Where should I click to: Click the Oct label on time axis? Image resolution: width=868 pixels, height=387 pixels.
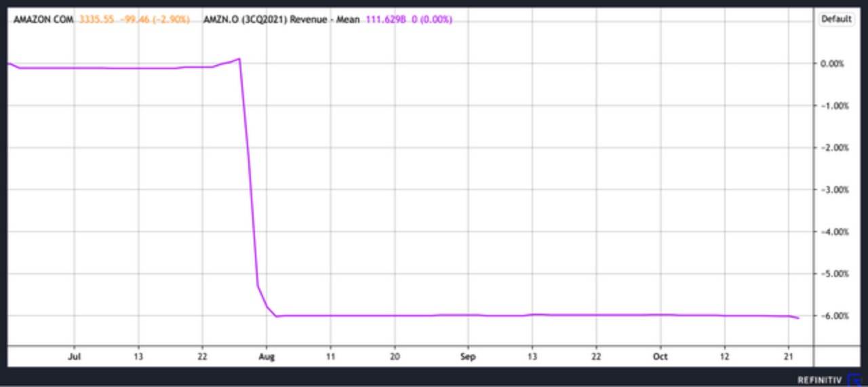(660, 356)
